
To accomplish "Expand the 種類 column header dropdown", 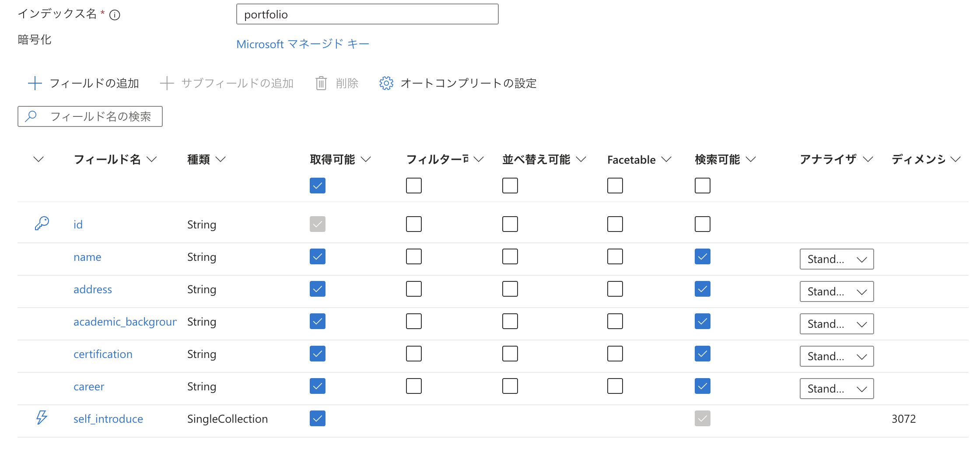I will pyautogui.click(x=222, y=159).
